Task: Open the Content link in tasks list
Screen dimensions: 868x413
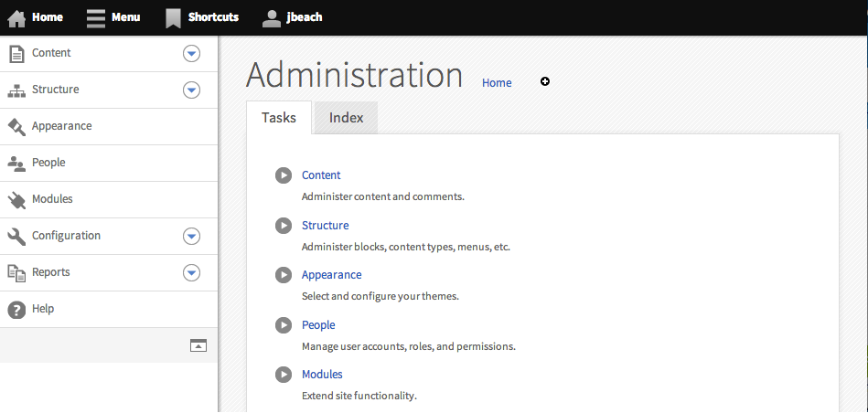Action: pos(321,175)
